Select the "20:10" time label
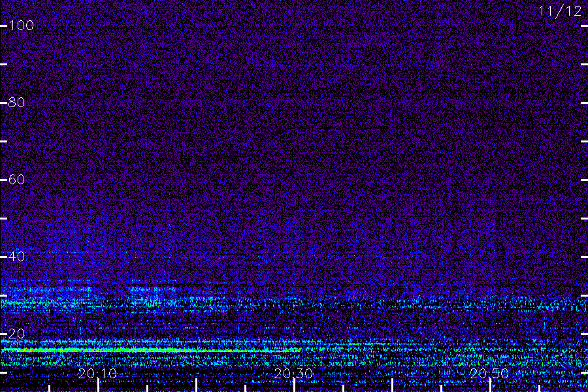This screenshot has width=588, height=392. tap(97, 374)
